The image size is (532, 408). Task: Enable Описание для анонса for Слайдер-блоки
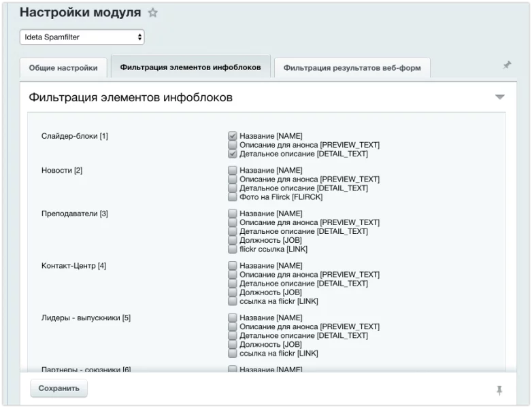(233, 145)
